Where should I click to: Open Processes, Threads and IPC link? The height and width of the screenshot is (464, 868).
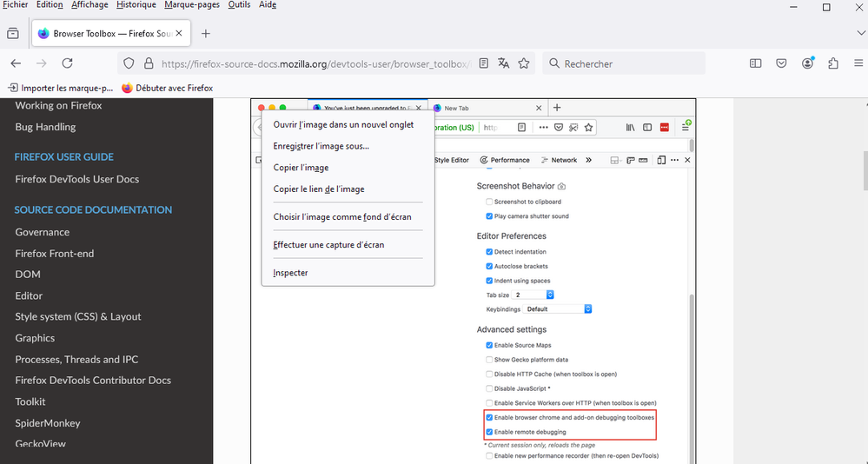76,360
